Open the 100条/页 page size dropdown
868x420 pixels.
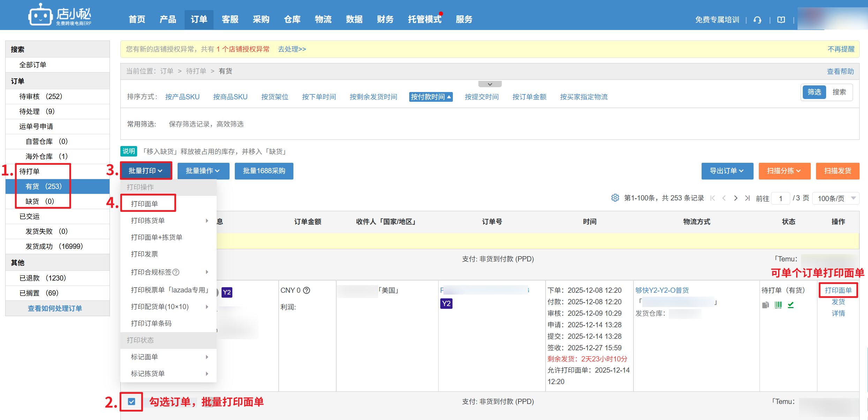click(x=835, y=198)
